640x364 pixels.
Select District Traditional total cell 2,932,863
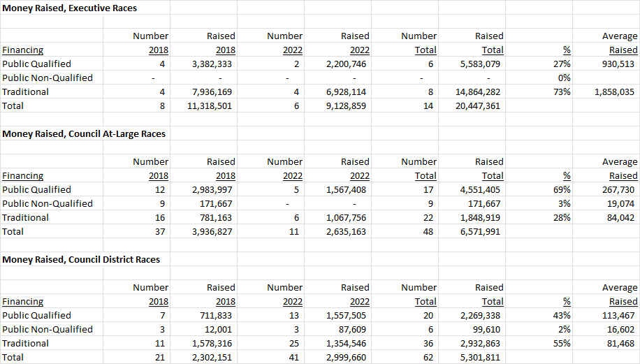pyautogui.click(x=480, y=344)
